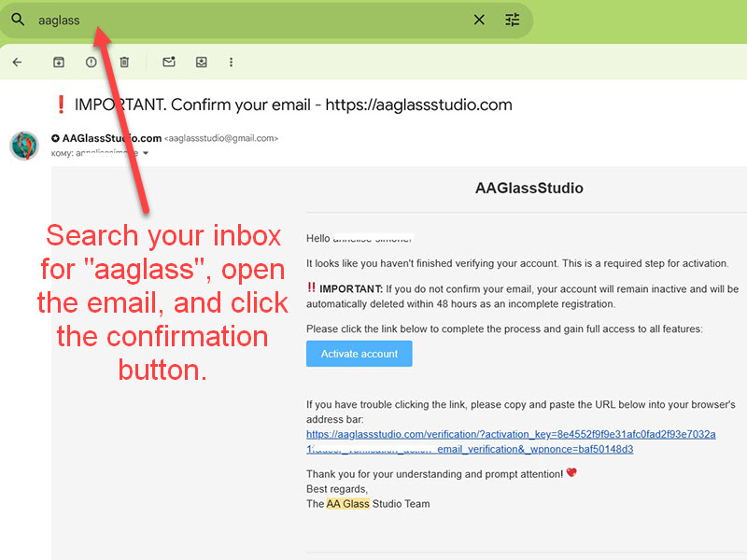The image size is (747, 560).
Task: Expand recipient details arrow under sender
Action: (x=145, y=152)
